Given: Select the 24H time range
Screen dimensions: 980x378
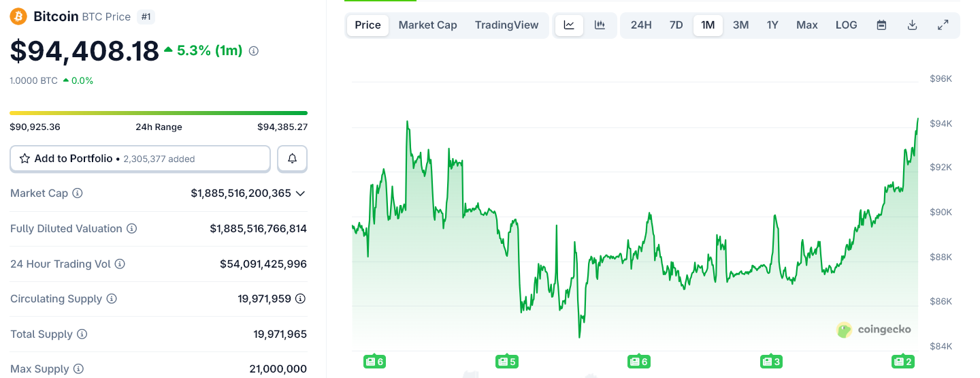Looking at the screenshot, I should click(x=641, y=25).
